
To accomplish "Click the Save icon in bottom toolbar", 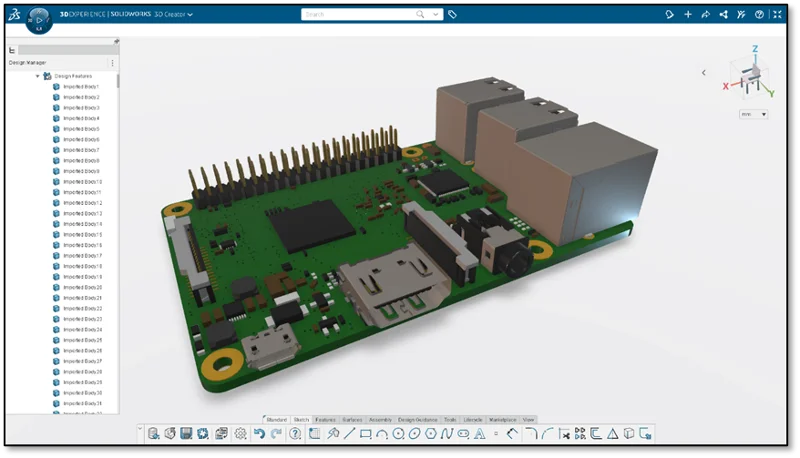I will [x=186, y=434].
